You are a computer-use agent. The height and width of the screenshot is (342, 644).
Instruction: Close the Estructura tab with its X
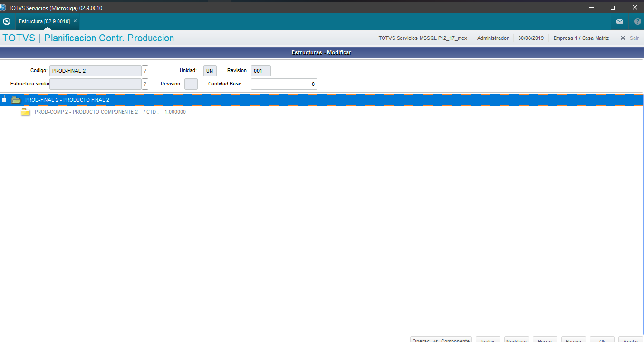point(75,21)
